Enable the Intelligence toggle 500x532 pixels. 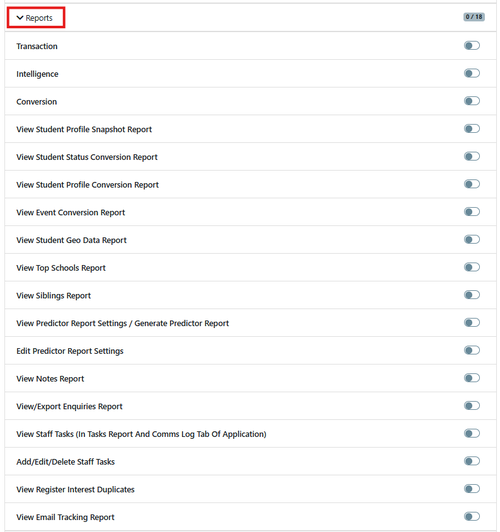click(472, 73)
